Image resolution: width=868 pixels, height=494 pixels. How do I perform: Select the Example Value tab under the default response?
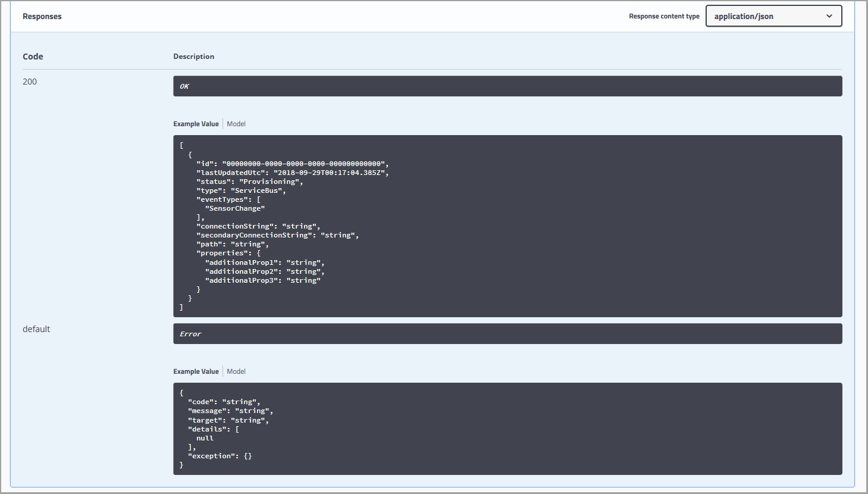[x=196, y=371]
